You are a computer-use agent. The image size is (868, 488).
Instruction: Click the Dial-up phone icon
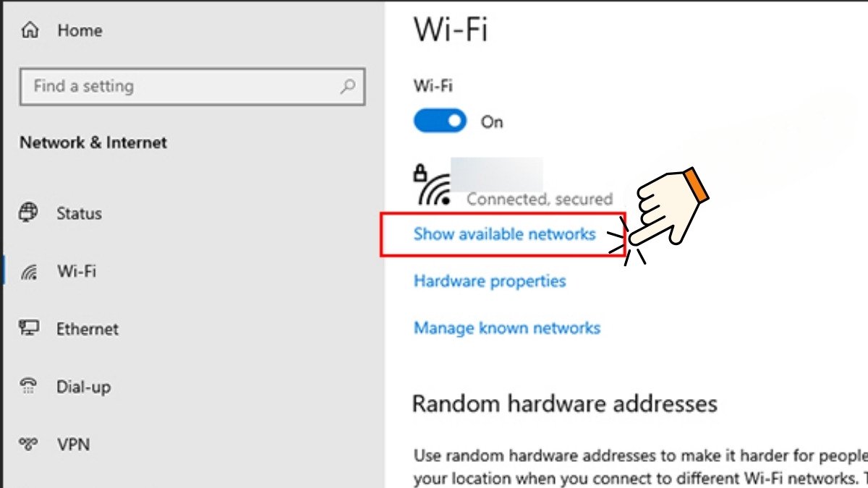[30, 386]
